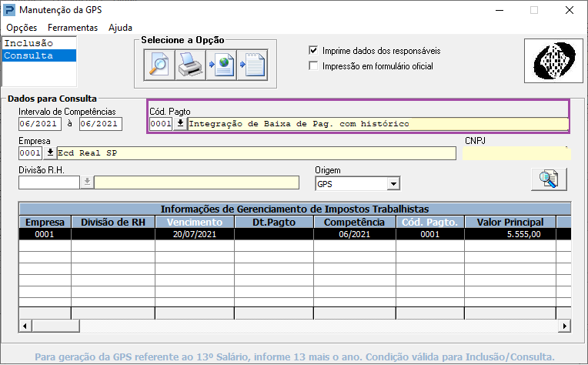Close the Manutenção da GPS window
Viewport: 588px width, 365px height.
(x=570, y=10)
